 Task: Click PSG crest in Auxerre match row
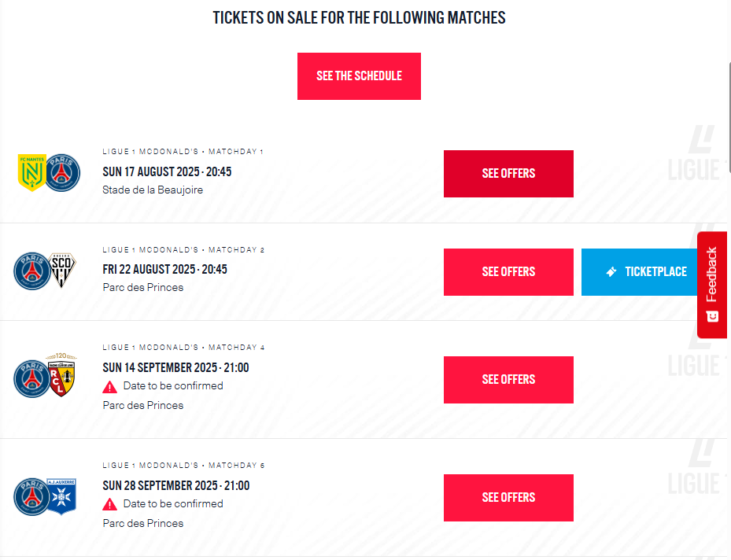click(x=31, y=496)
